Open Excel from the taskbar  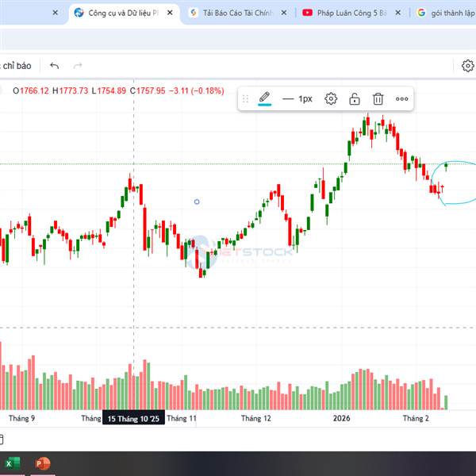[12, 463]
